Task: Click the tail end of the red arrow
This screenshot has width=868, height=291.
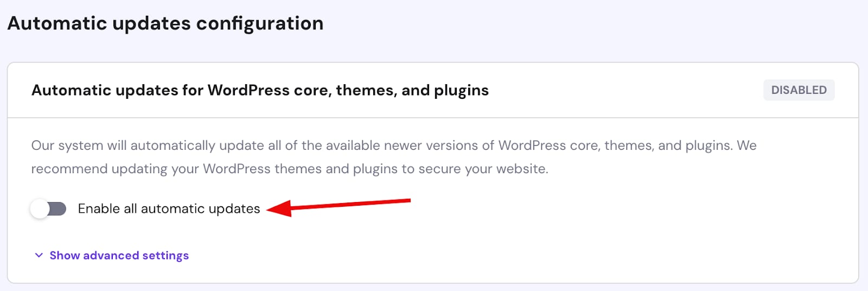Action: (x=407, y=201)
